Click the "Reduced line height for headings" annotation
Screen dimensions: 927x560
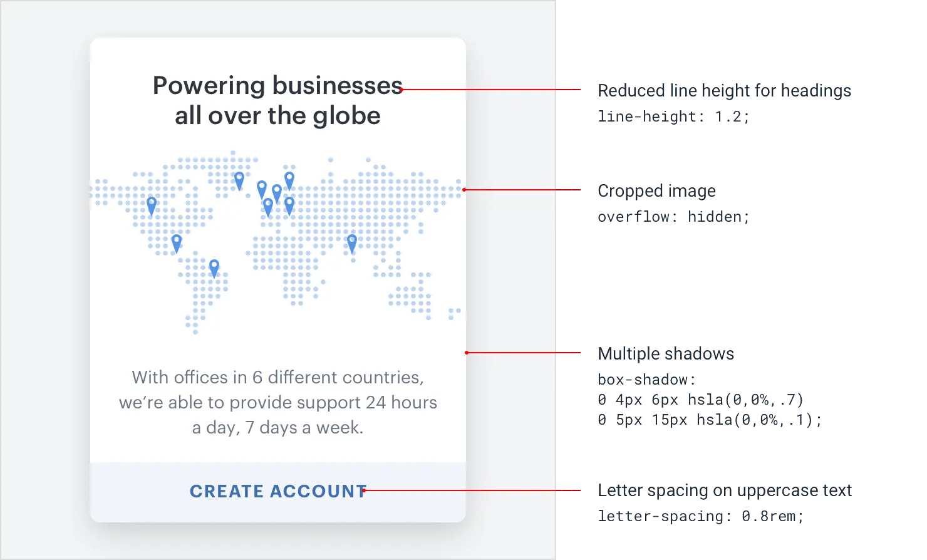click(x=724, y=91)
